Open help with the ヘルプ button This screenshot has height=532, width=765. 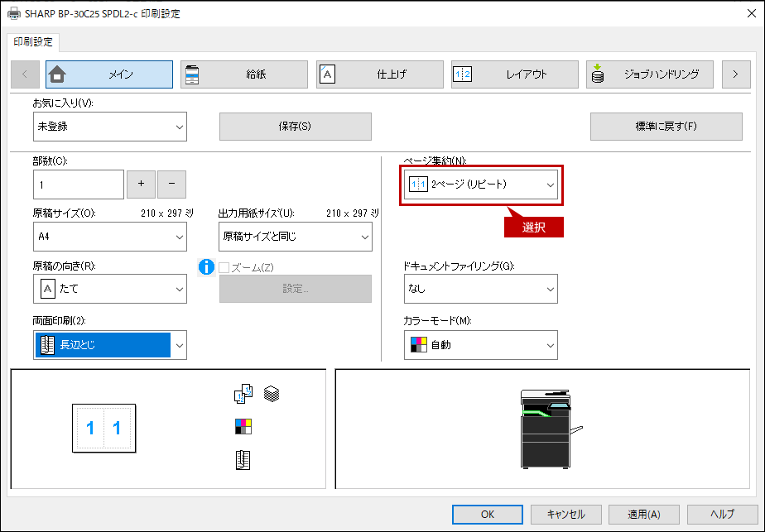723,515
